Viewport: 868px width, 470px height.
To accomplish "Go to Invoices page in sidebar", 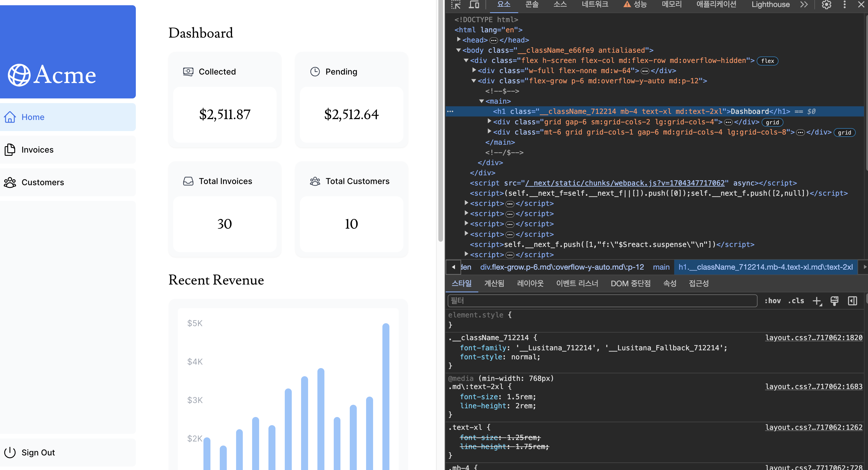I will click(68, 149).
